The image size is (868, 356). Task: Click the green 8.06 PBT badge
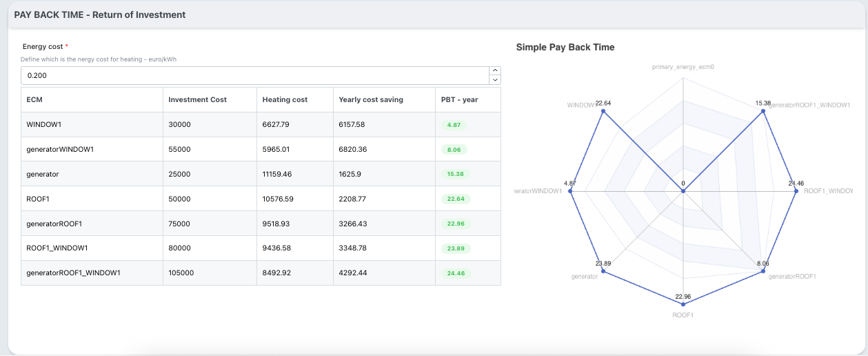[454, 150]
